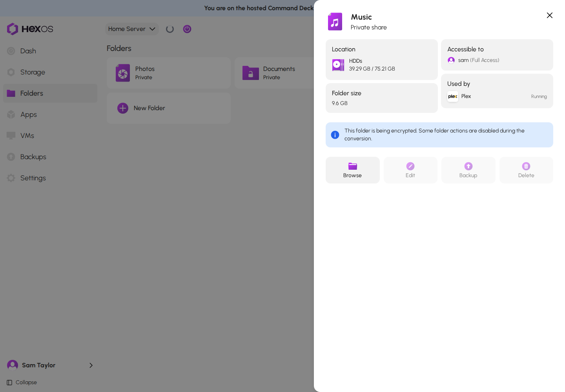This screenshot has height=392, width=565.
Task: Click the VMs monitor icon
Action: pos(11,136)
